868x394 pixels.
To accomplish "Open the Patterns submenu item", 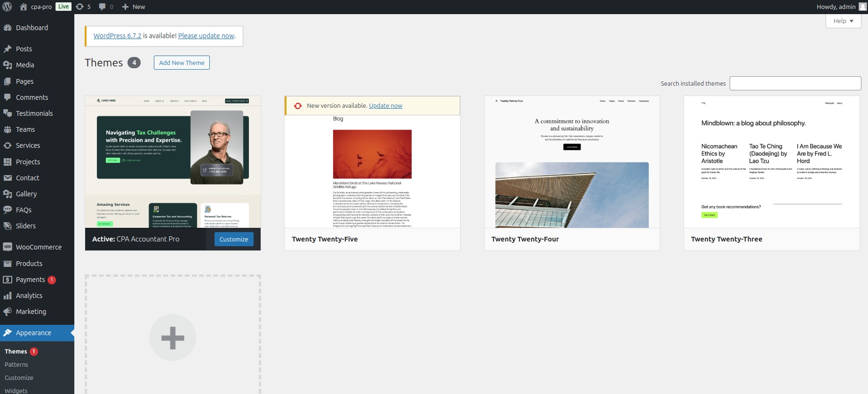I will point(16,365).
